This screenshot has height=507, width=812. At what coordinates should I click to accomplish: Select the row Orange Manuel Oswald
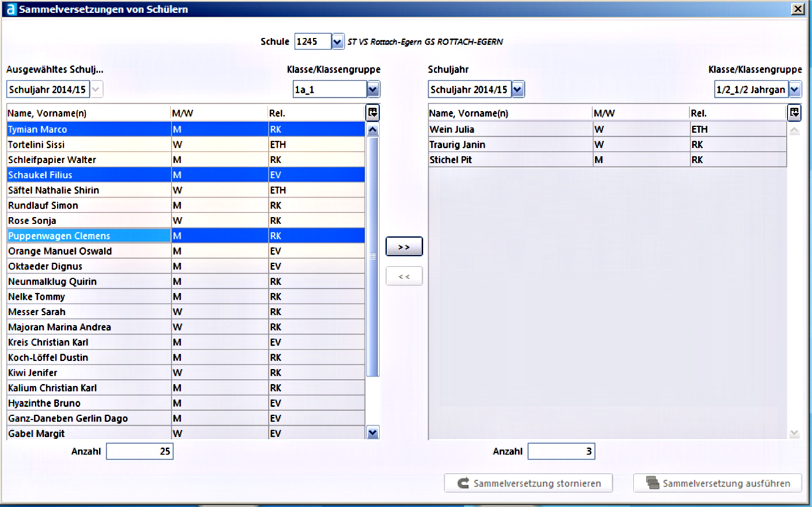(186, 251)
